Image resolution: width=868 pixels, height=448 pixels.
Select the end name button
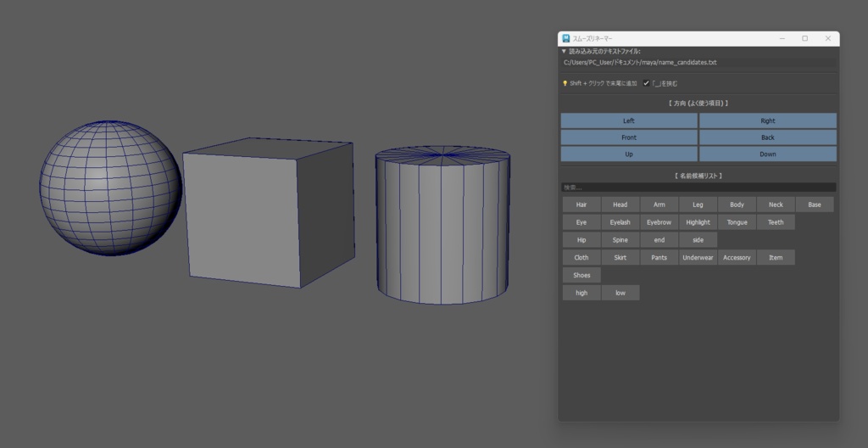[659, 240]
